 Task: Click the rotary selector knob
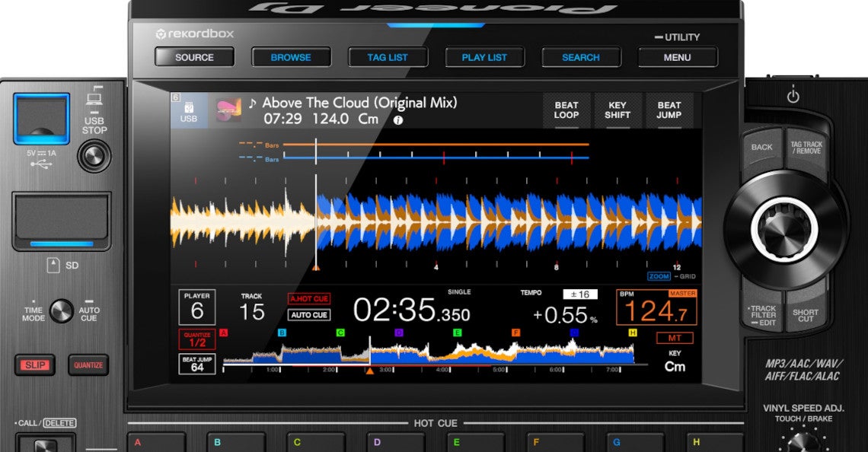click(783, 228)
